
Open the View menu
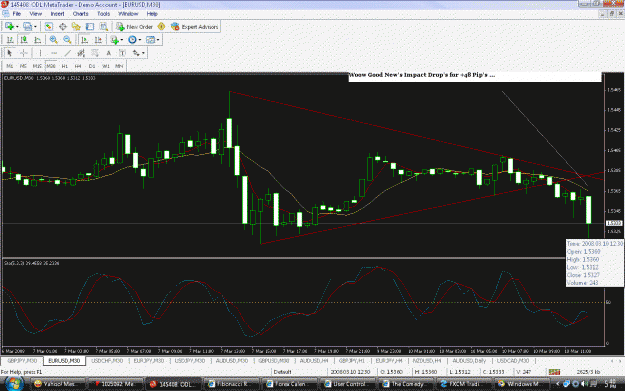[35, 14]
